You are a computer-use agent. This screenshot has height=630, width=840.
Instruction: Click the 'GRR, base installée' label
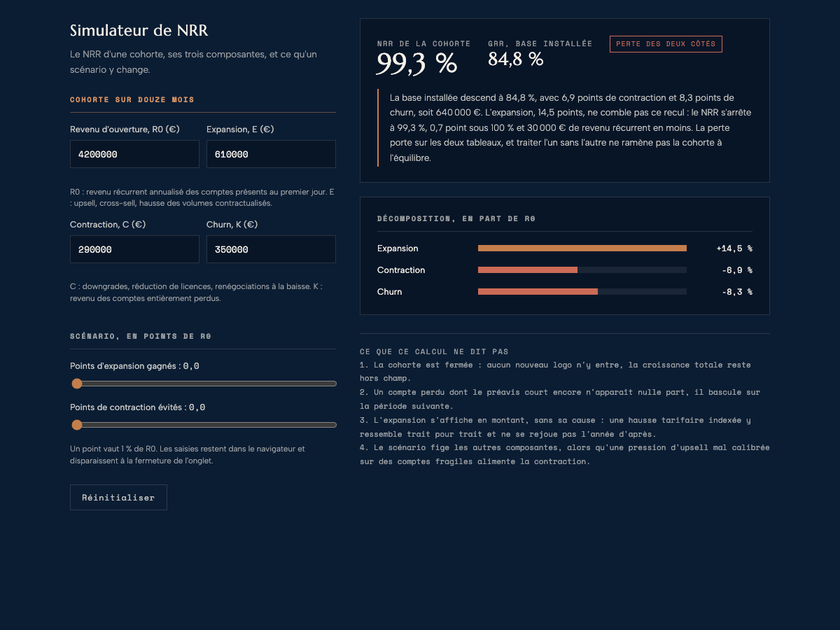pyautogui.click(x=540, y=43)
